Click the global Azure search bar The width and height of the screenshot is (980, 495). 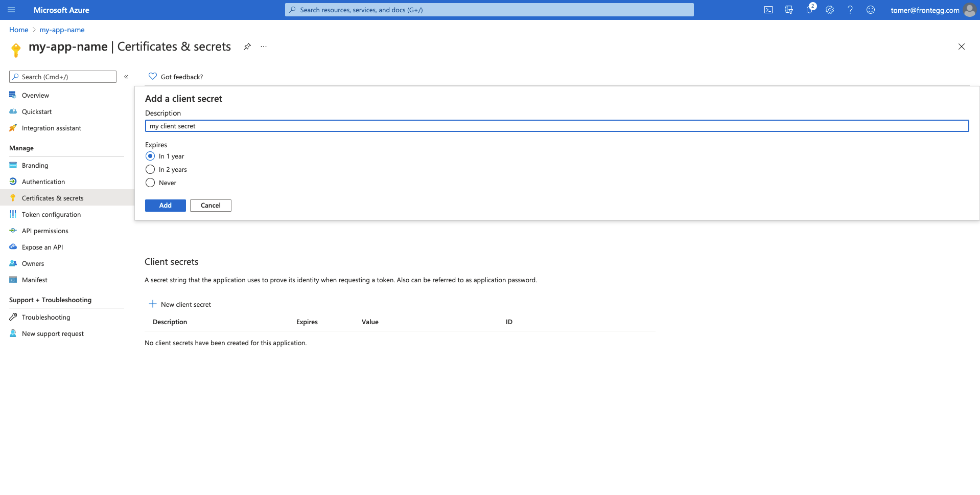pos(489,10)
